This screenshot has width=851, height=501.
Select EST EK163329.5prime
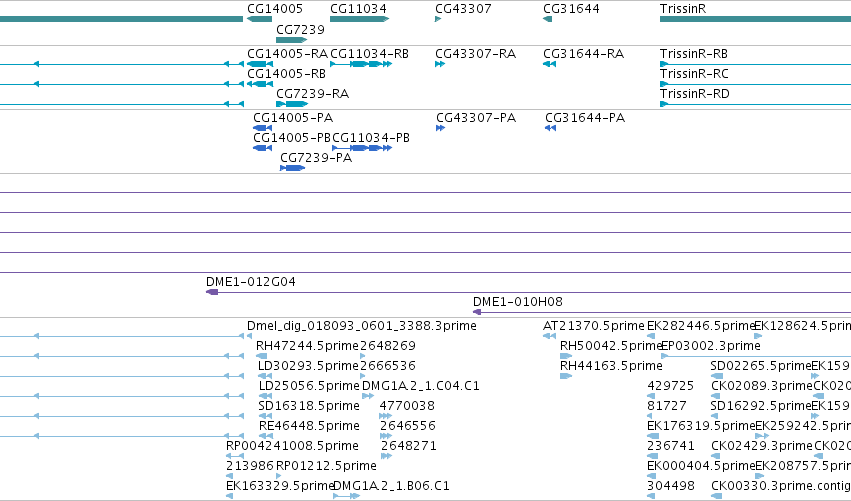(x=279, y=486)
